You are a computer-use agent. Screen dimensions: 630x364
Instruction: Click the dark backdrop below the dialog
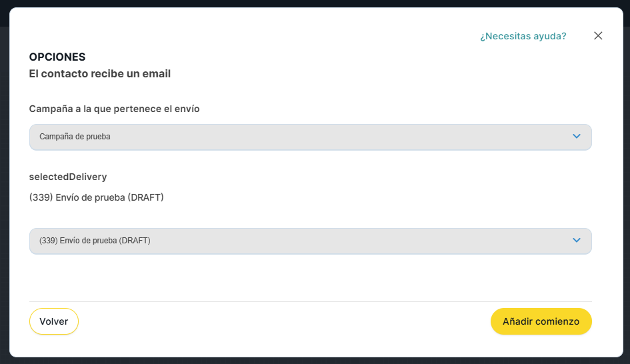[x=315, y=361]
